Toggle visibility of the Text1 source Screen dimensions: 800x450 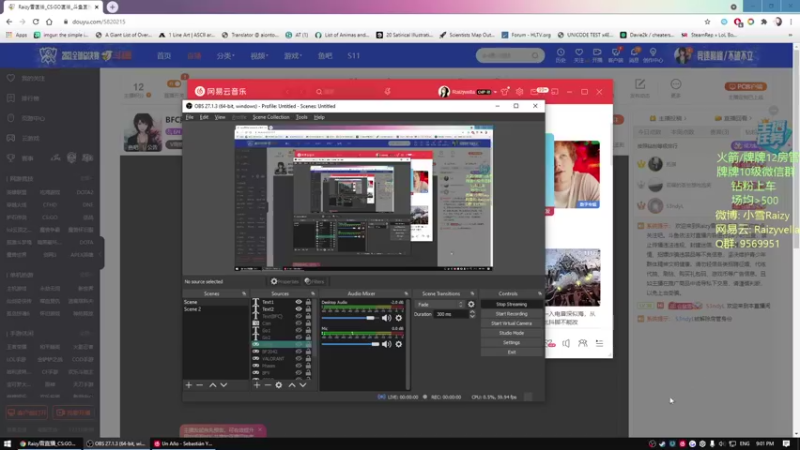pos(298,302)
